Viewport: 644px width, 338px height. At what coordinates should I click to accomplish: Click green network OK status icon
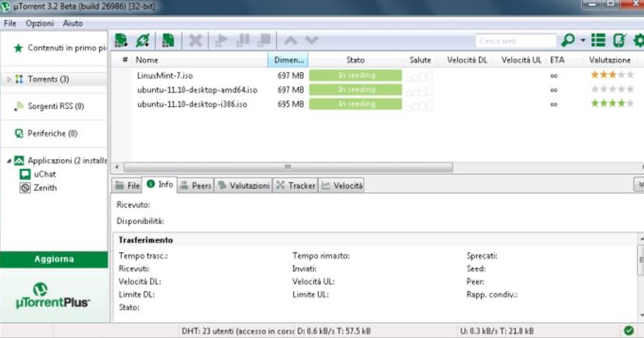coord(628,330)
